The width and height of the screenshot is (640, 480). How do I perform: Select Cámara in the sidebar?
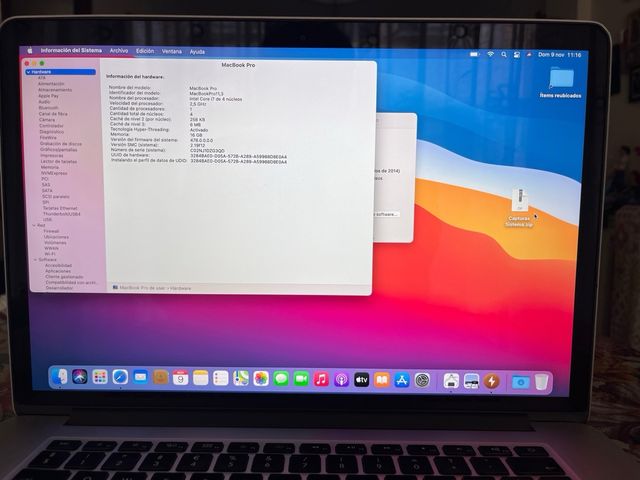point(47,120)
